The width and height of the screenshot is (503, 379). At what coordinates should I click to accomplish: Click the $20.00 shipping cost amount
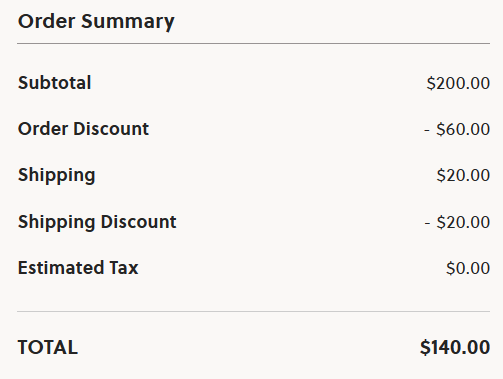pos(463,175)
